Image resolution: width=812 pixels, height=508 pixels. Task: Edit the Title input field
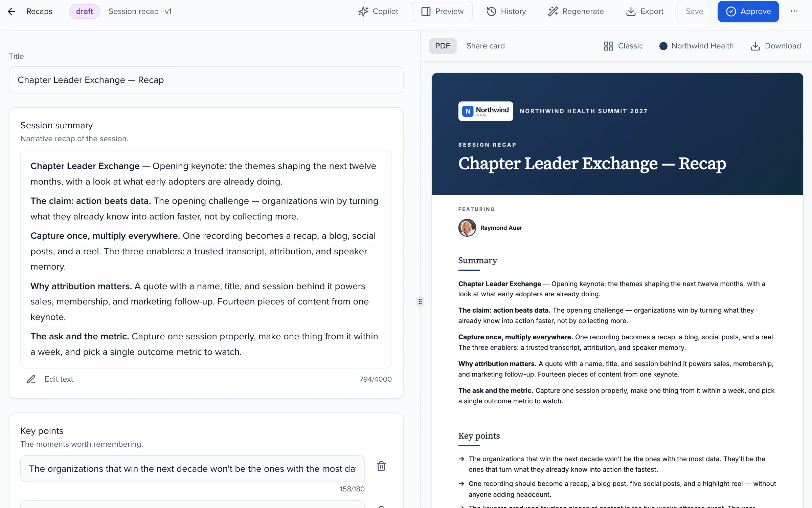[206, 80]
